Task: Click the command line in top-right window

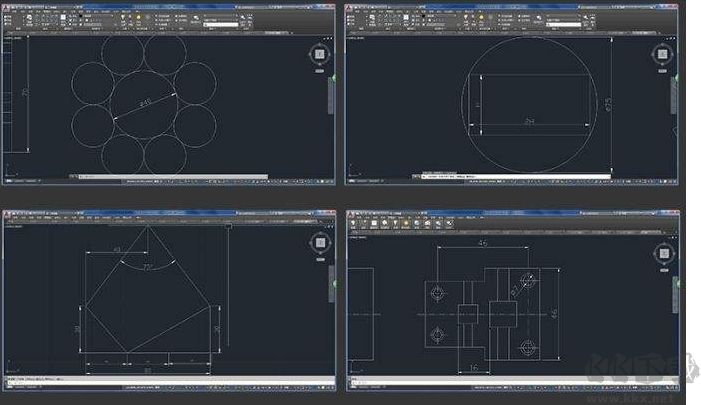Action: (x=516, y=177)
